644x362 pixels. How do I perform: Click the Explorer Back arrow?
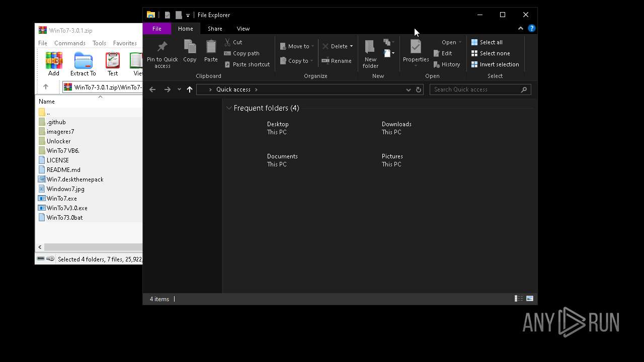152,89
